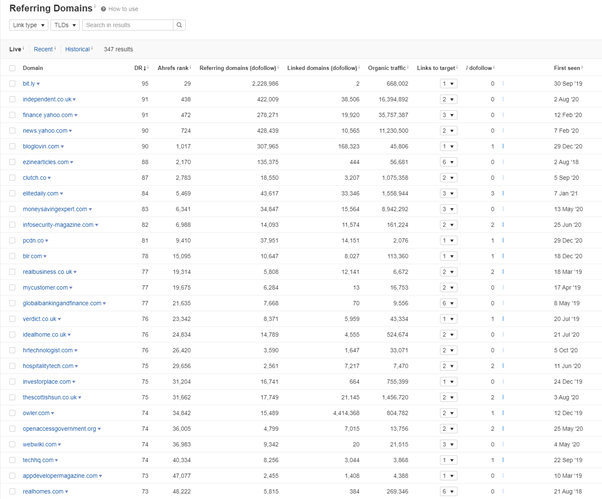The image size is (602, 499).
Task: Expand links-to-target dropdown for realhomes.com
Action: click(x=448, y=491)
